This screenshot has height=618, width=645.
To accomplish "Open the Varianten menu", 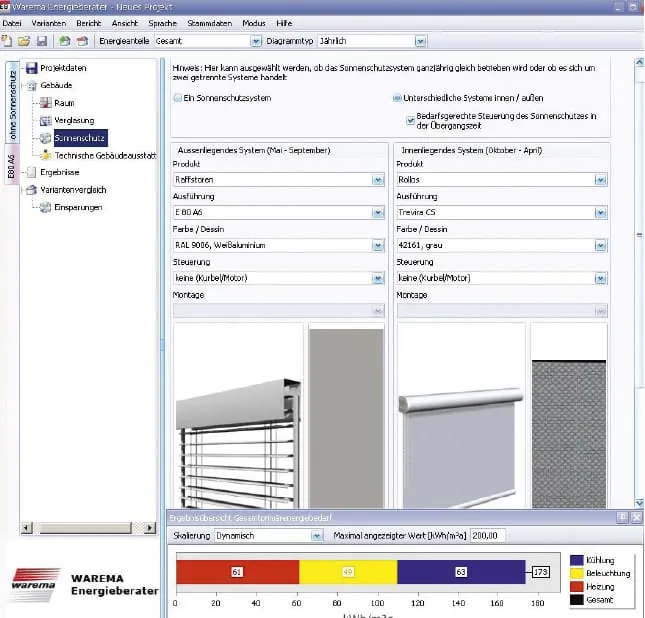I will (47, 22).
